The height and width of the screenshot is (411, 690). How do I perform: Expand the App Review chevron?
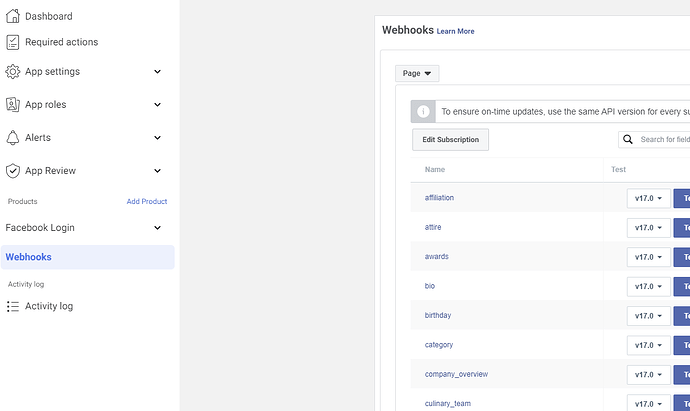[x=158, y=171]
